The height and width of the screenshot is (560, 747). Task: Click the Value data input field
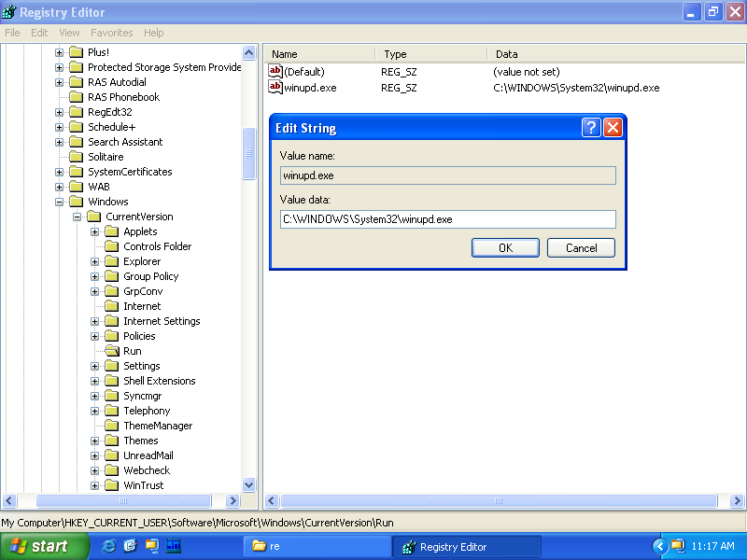click(448, 219)
